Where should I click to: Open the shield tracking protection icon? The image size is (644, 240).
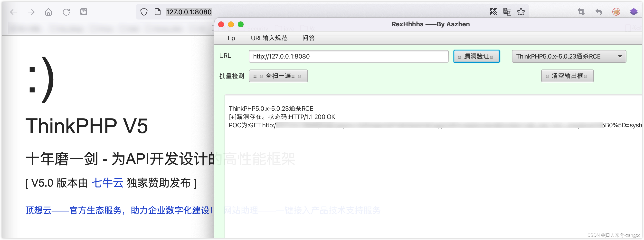tap(144, 12)
